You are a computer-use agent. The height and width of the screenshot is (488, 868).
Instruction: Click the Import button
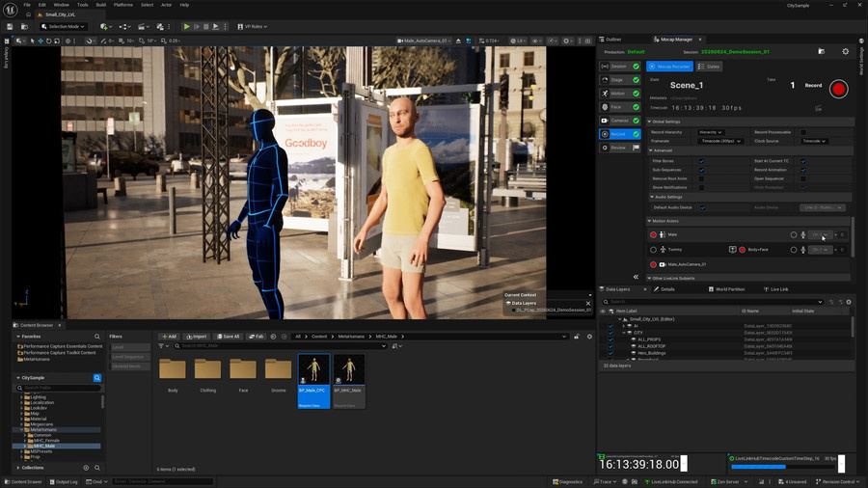pos(197,337)
